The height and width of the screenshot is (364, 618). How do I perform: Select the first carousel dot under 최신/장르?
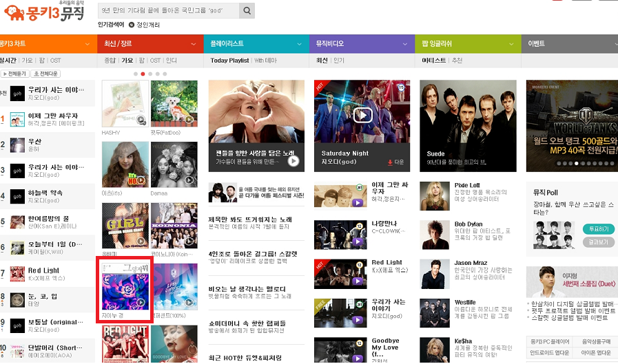[136, 74]
